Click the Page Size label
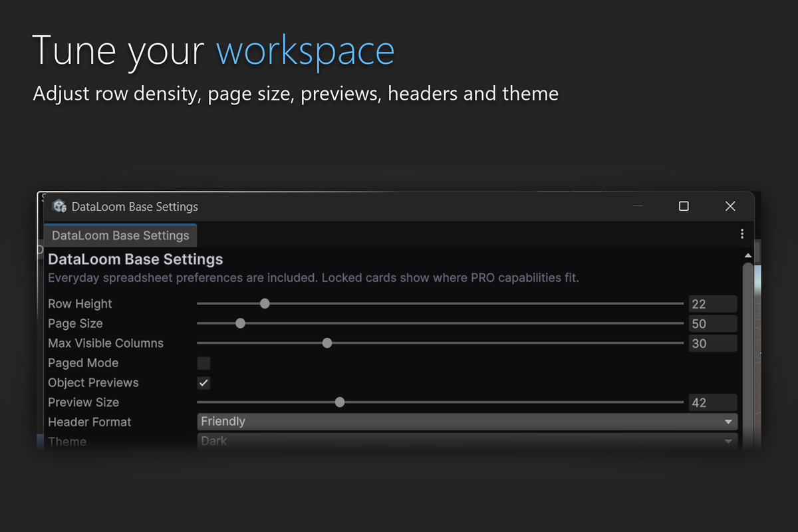 [x=75, y=324]
